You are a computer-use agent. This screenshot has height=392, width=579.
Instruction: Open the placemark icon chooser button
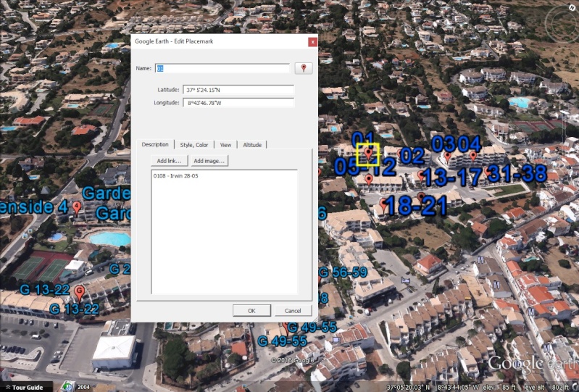304,68
